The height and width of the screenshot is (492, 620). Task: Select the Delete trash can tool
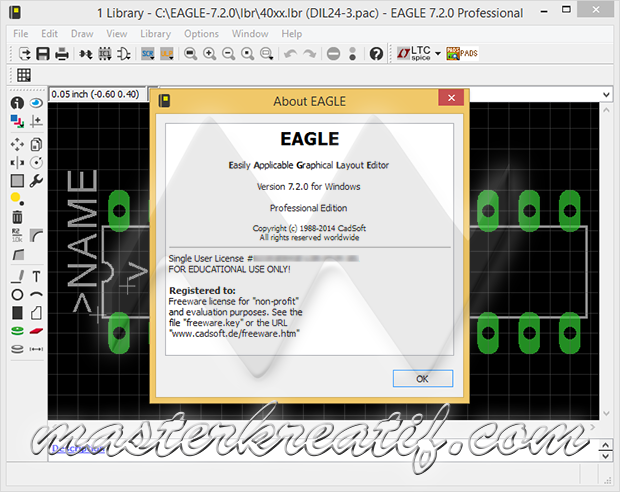point(17,217)
